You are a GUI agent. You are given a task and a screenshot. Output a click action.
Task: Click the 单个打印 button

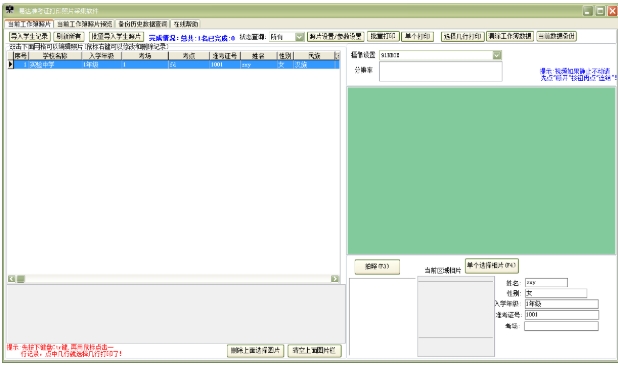click(417, 36)
